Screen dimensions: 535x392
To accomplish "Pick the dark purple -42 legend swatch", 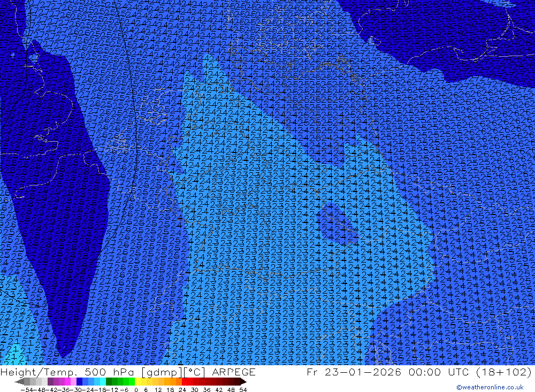I will tap(50, 381).
